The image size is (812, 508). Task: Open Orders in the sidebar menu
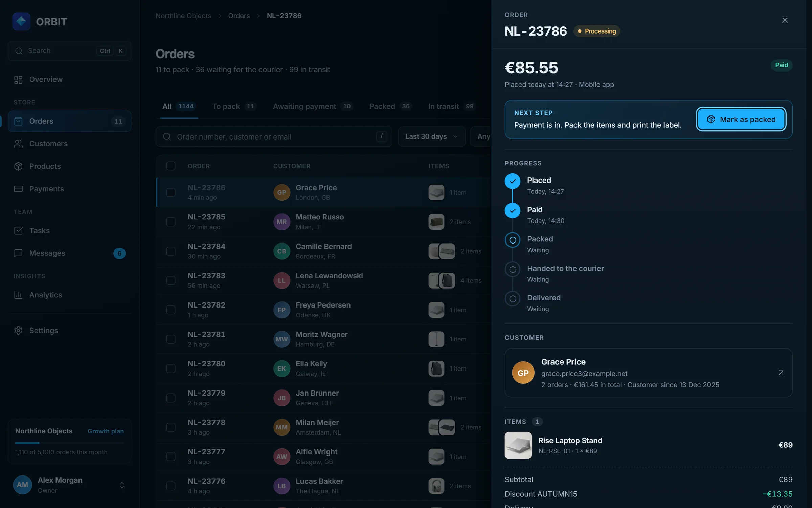[69, 121]
